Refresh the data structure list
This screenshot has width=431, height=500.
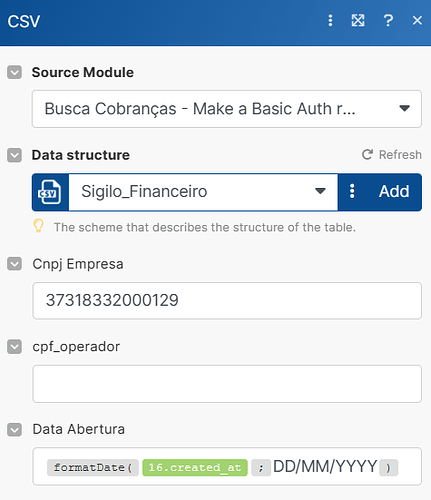click(392, 155)
